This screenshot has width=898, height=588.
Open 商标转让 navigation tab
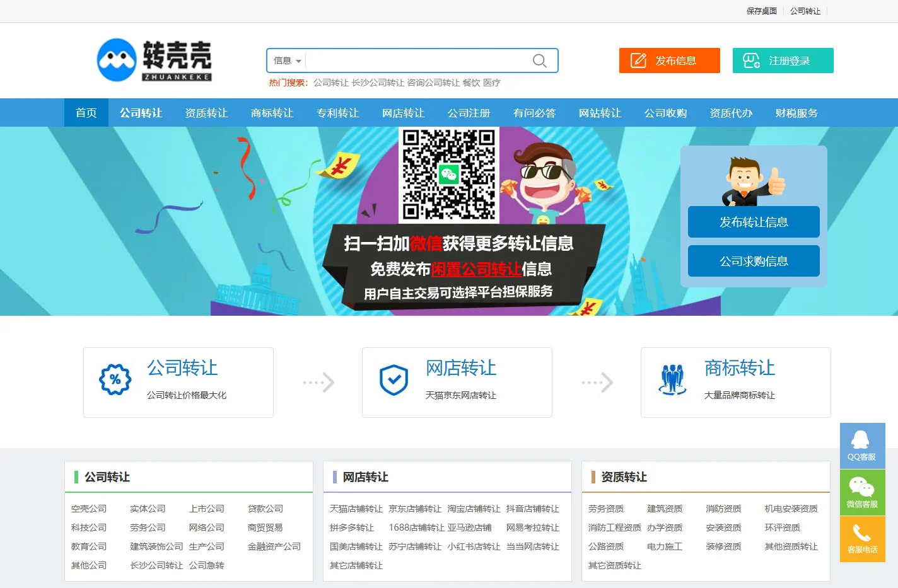tap(272, 113)
